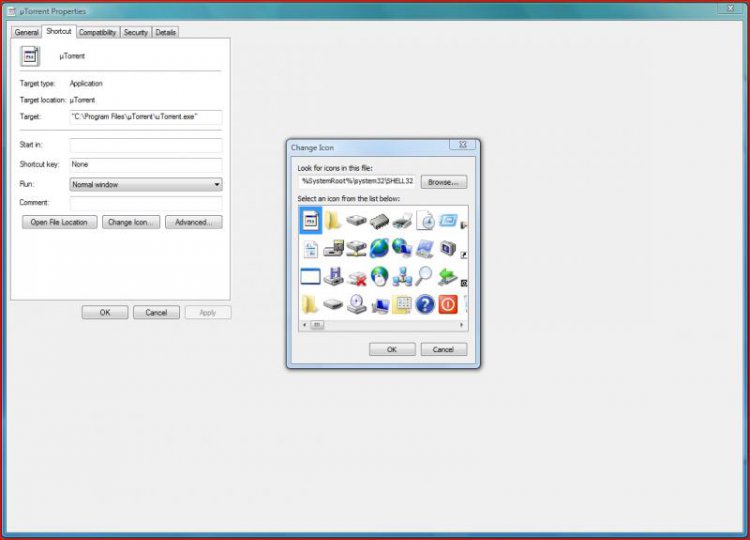Click the Change Icon... button

click(131, 222)
